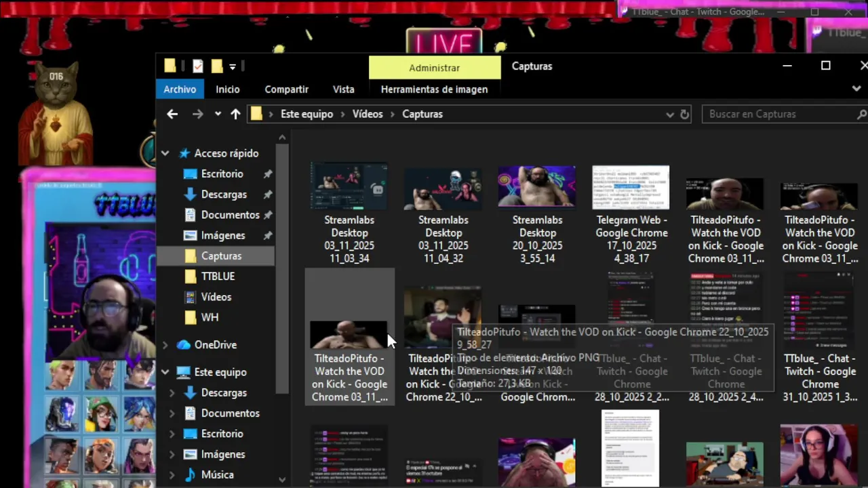The image size is (868, 488).
Task: Click Vídeos in address breadcrumb
Action: 368,114
